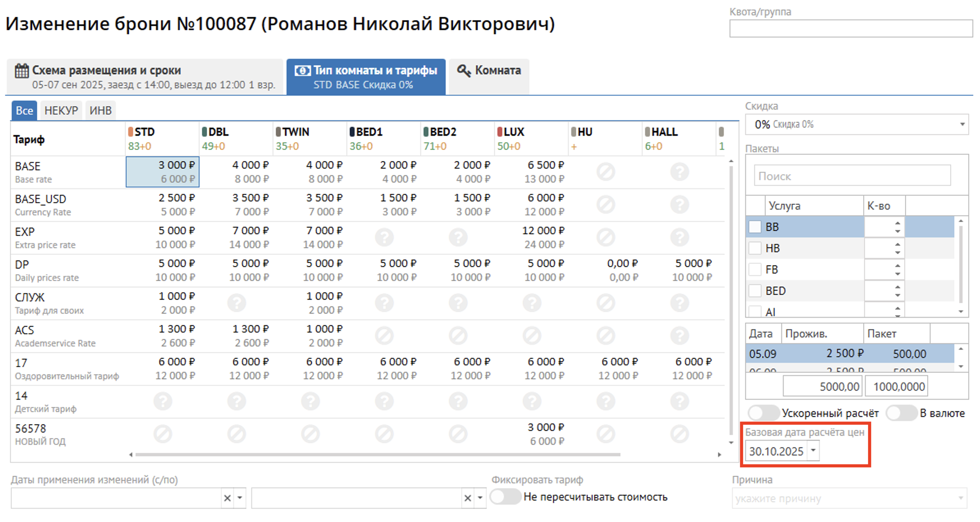Toggle Не пересчитывать стоимость switch
980x522 pixels.
[505, 497]
